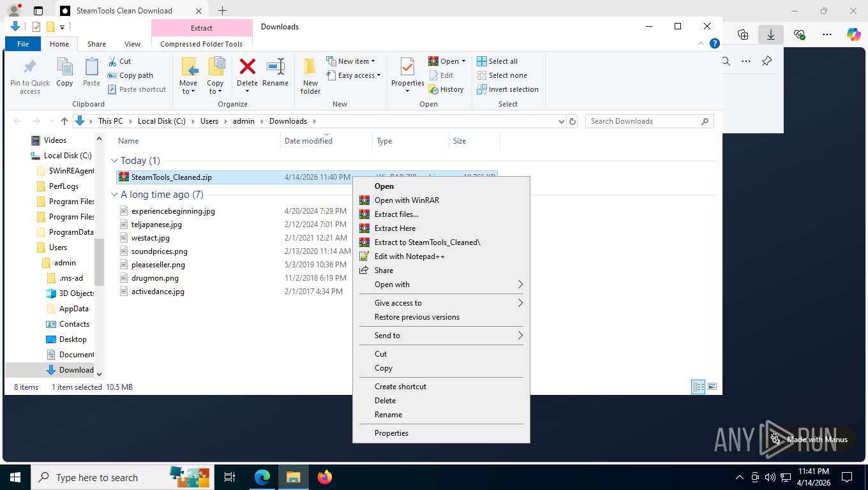Collapse the A long time ago group
868x490 pixels.
[x=115, y=195]
